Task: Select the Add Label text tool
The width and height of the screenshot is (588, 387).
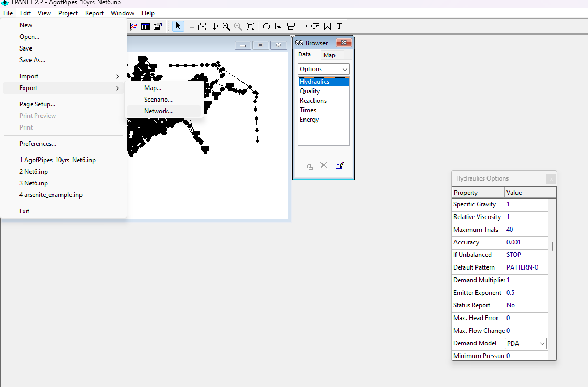Action: [339, 26]
